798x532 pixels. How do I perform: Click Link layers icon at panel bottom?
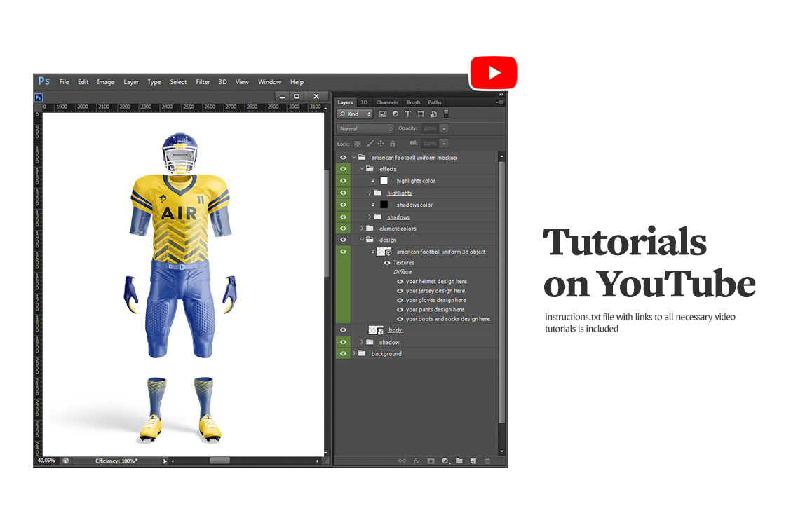pyautogui.click(x=402, y=461)
